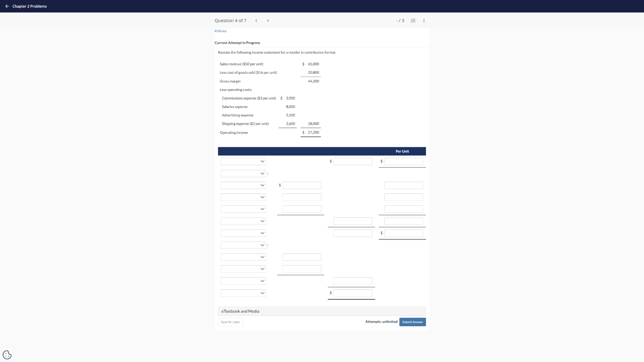The width and height of the screenshot is (644, 362).
Task: Click first row Per Unit field
Action: pyautogui.click(x=404, y=162)
